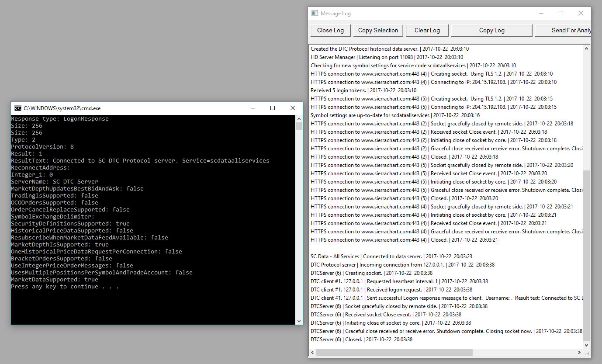
Task: Minimize the Message Log window
Action: pyautogui.click(x=541, y=14)
